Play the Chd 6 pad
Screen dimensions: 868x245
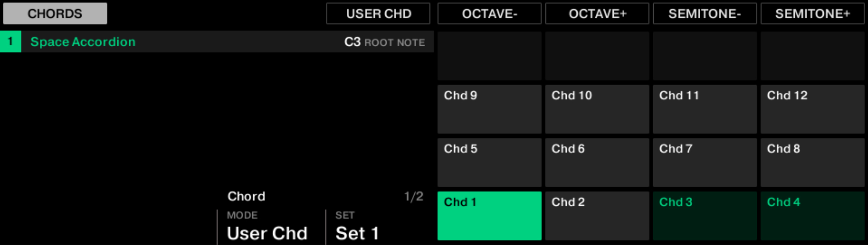(597, 162)
